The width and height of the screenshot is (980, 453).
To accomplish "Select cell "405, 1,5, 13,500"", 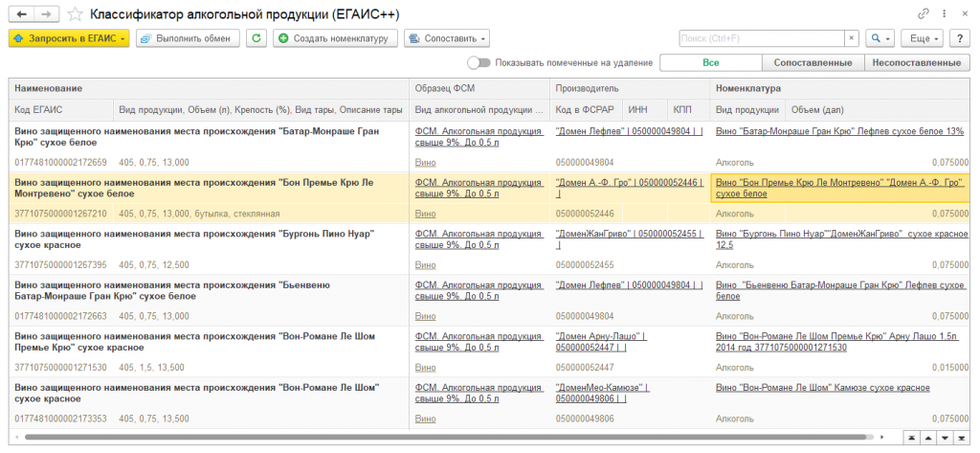I will [261, 367].
